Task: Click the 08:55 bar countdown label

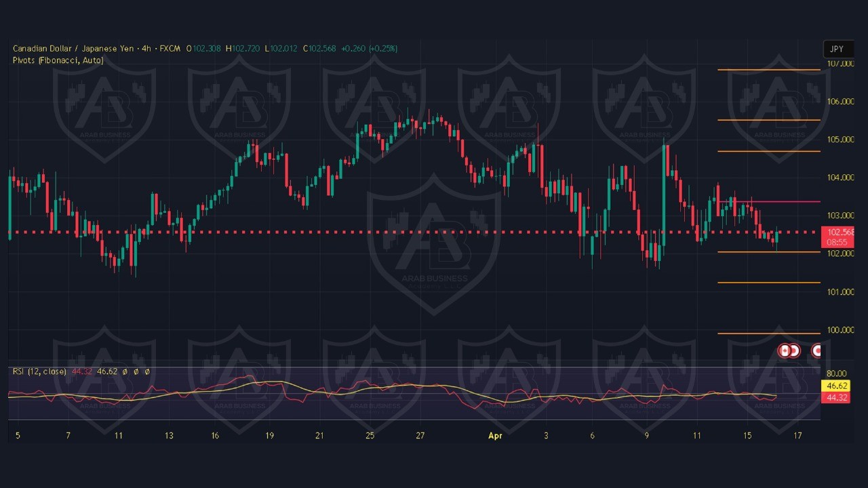Action: (x=837, y=242)
